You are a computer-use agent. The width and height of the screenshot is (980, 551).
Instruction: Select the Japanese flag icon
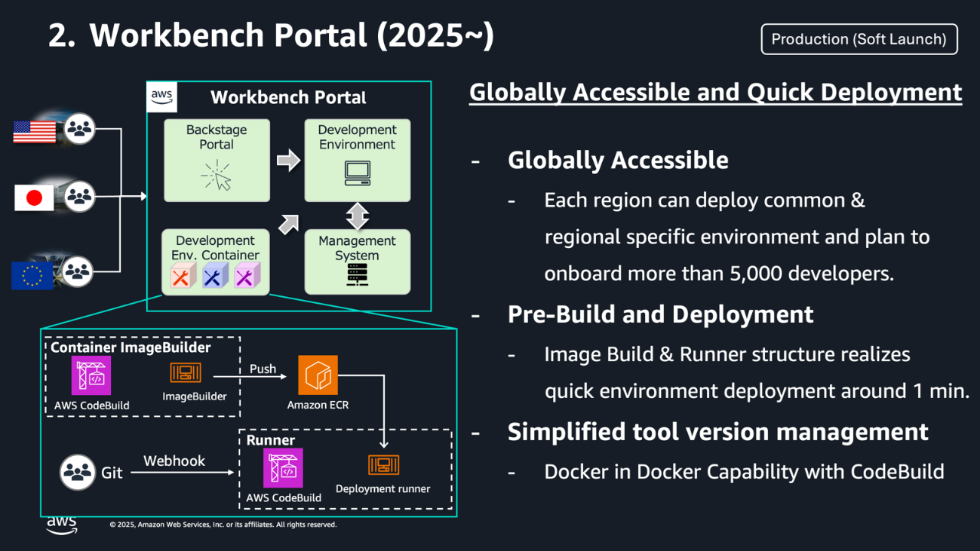(32, 197)
